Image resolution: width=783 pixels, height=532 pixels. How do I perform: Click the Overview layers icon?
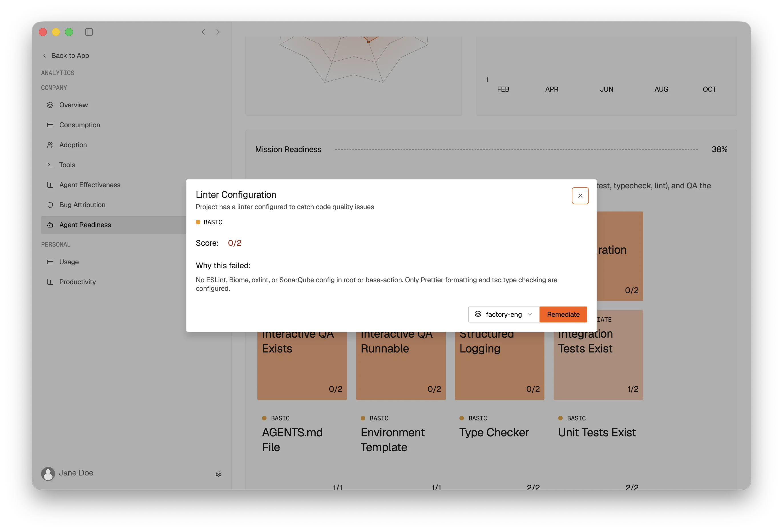coord(50,105)
